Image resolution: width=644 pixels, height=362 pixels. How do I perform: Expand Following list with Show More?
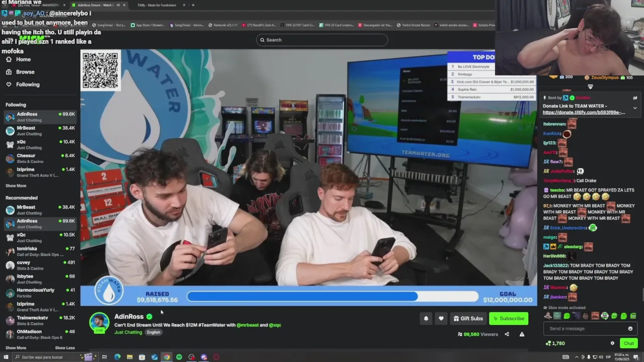click(16, 186)
